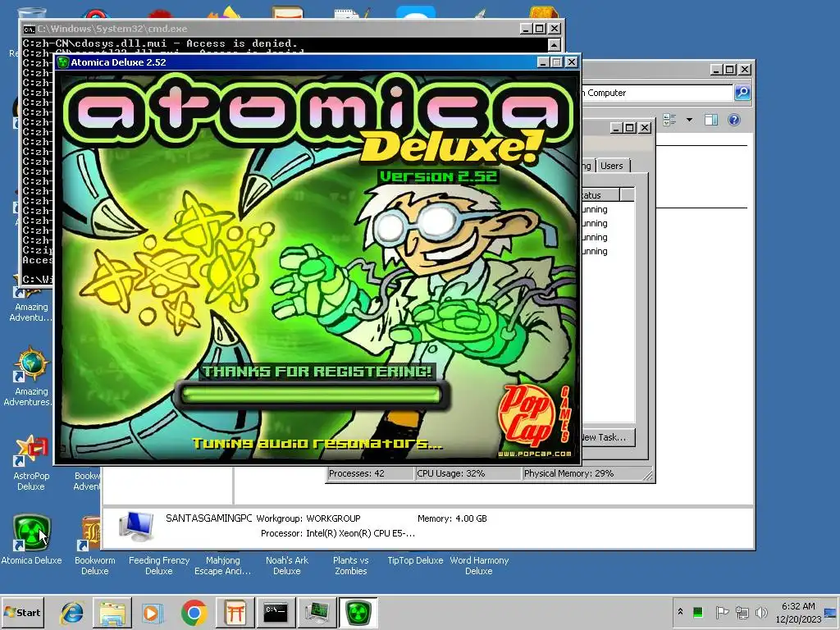Click the Explorer search magnifier button

pos(742,93)
